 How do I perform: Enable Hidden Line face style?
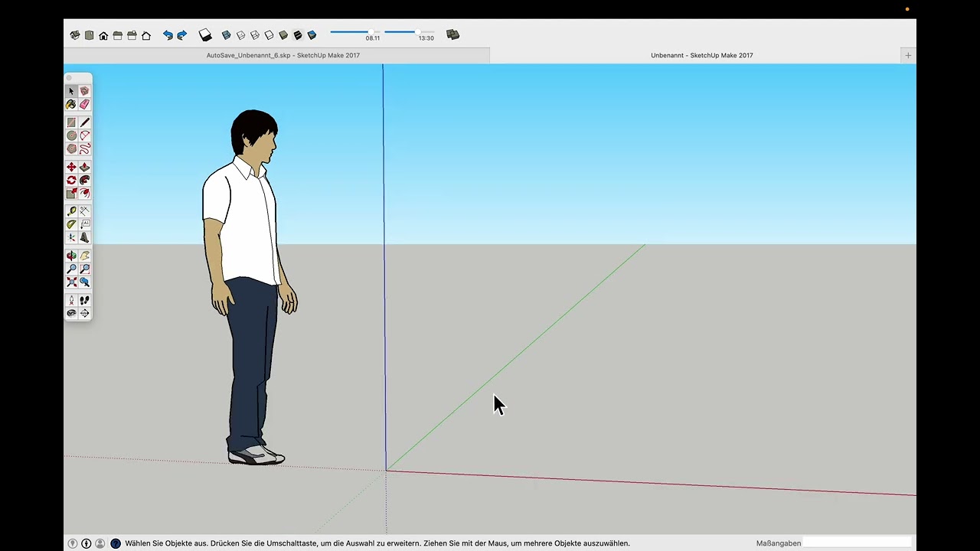click(x=269, y=35)
